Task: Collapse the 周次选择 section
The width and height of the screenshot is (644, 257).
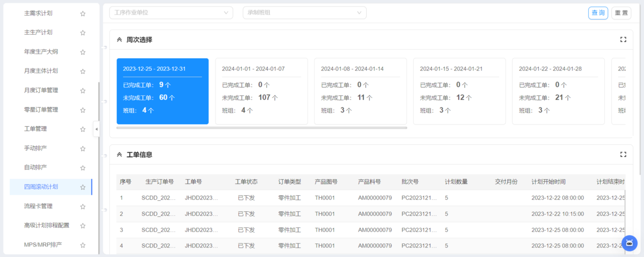Action: 119,40
